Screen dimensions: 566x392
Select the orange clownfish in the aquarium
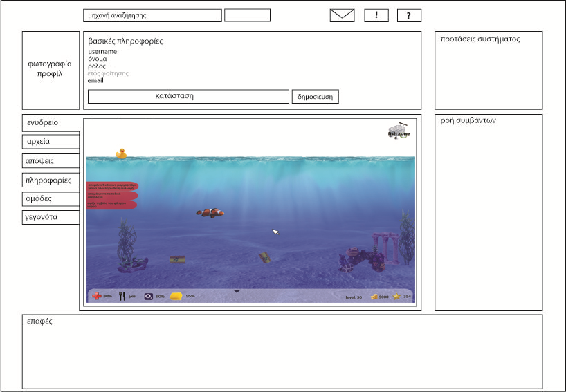pos(210,213)
